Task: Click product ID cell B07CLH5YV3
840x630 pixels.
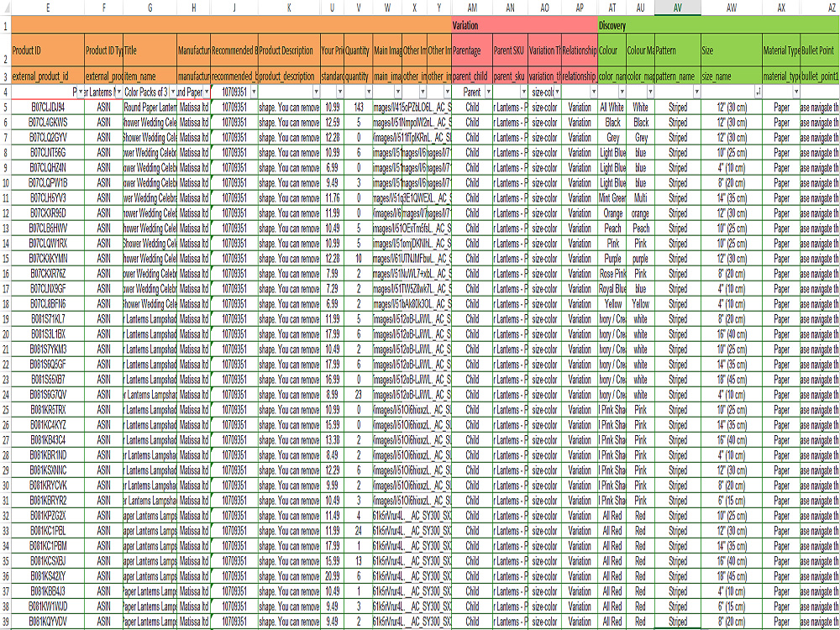Action: tap(48, 198)
